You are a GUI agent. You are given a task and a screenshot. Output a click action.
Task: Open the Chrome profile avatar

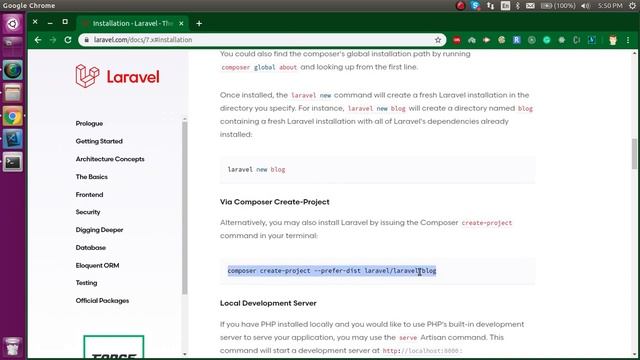[613, 40]
